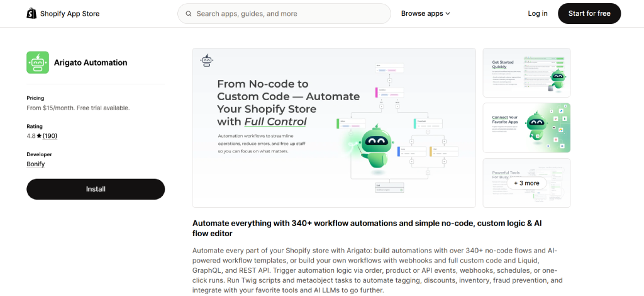Image resolution: width=644 pixels, height=296 pixels.
Task: Click the Start for free button
Action: 589,14
